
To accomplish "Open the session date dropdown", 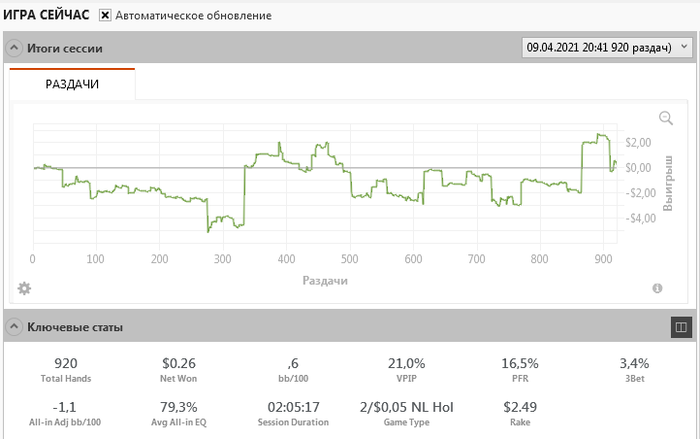I will (x=607, y=47).
